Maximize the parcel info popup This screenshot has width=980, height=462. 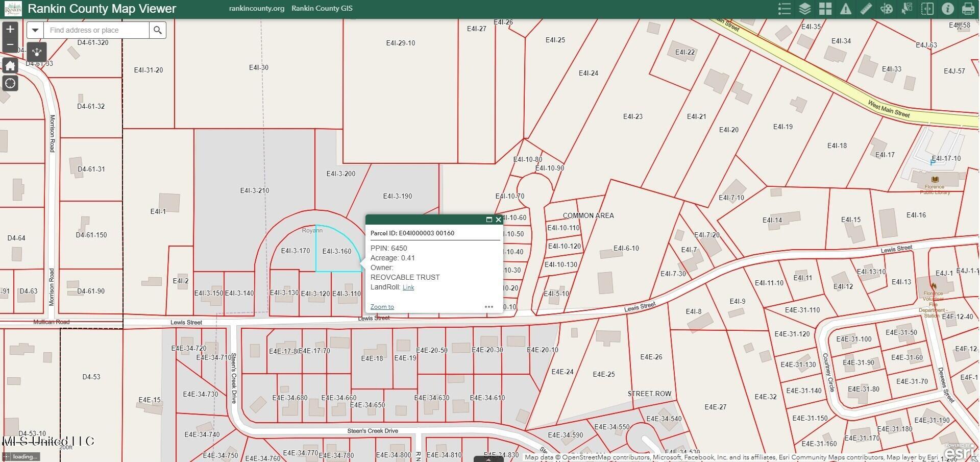coord(489,220)
